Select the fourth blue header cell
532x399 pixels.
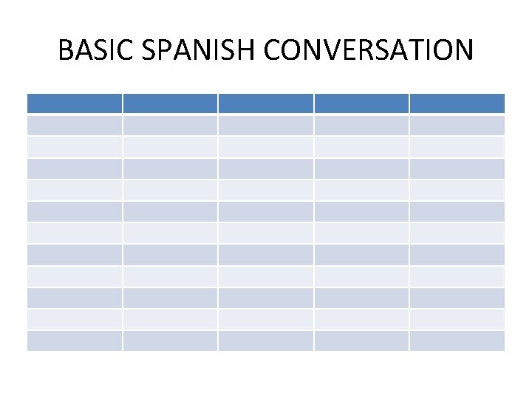tap(361, 103)
